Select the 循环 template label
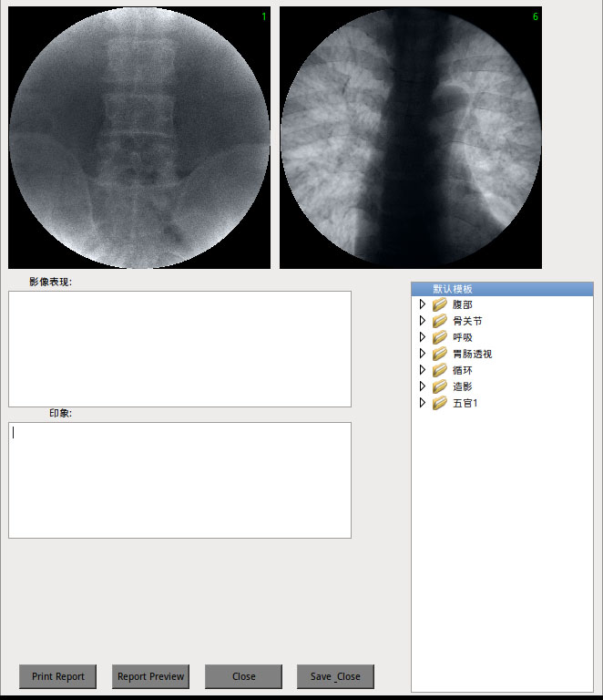 coord(463,370)
